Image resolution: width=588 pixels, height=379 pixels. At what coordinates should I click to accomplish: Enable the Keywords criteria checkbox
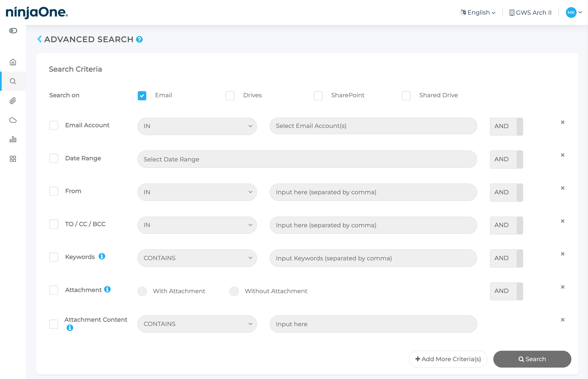coord(54,257)
